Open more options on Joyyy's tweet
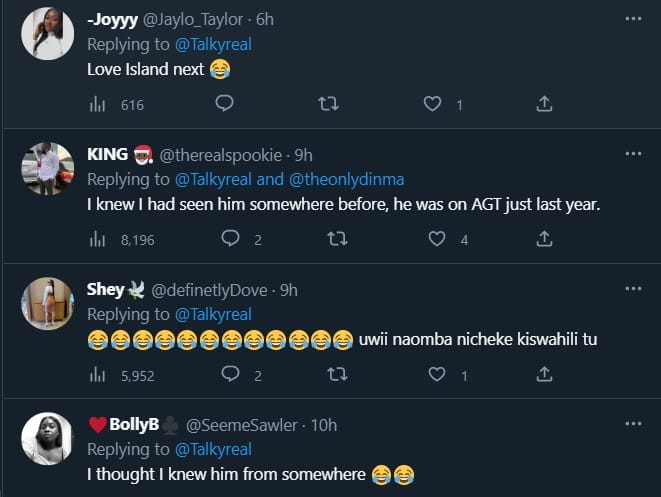 pos(633,18)
